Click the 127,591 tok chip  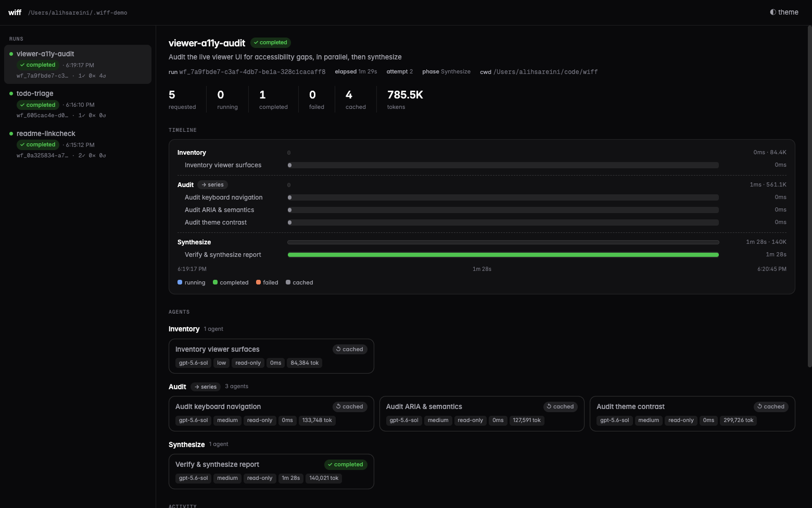pyautogui.click(x=527, y=420)
